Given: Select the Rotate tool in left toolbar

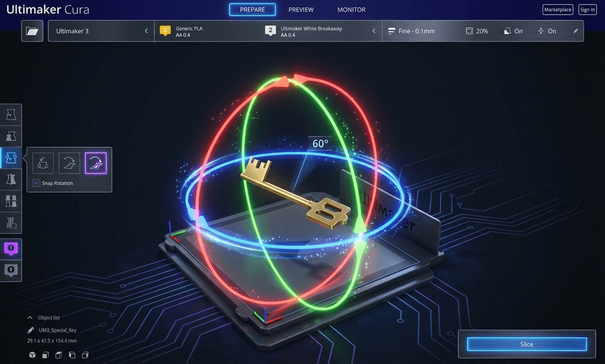Looking at the screenshot, I should pos(11,158).
